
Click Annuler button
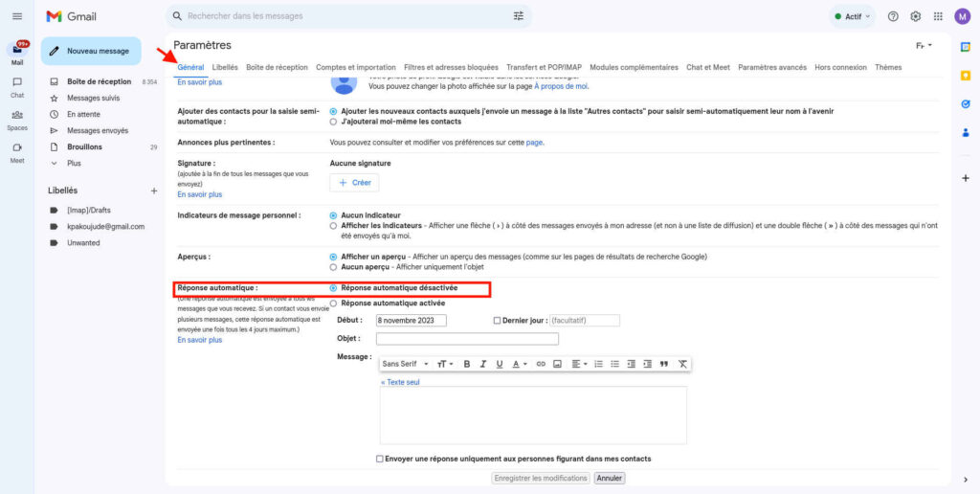click(610, 479)
